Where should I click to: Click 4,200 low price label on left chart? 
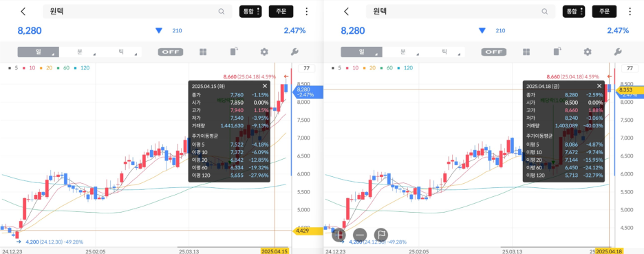(x=54, y=242)
